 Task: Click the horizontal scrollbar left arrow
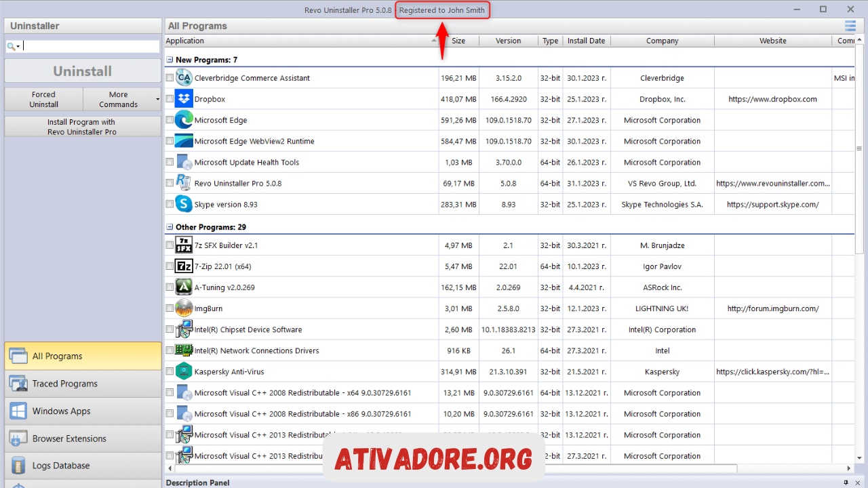click(x=170, y=468)
